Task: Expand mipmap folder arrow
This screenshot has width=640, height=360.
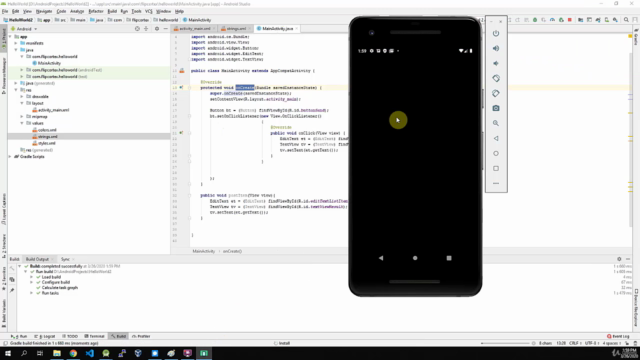Action: click(22, 117)
